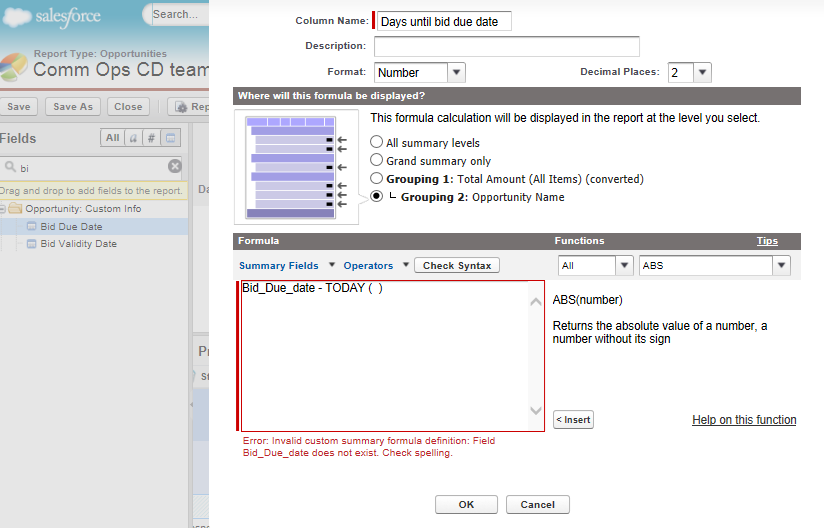The image size is (824, 528).
Task: Click the error message text
Action: click(368, 447)
